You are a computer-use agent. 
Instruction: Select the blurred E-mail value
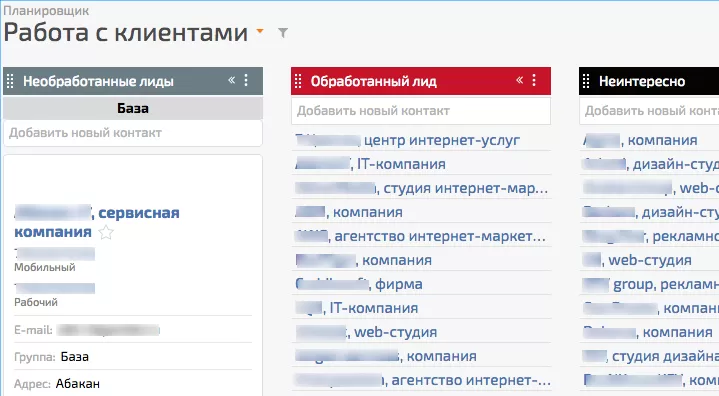(108, 330)
